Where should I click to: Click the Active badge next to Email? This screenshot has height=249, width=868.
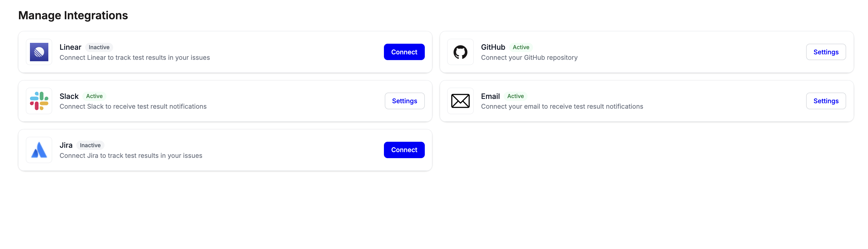click(515, 96)
